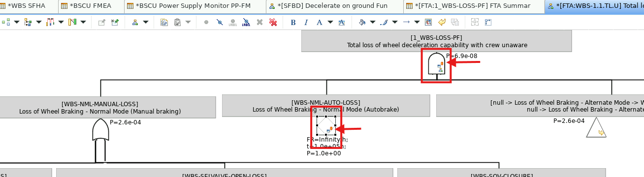Screen dimensions: 644x177
Task: Click the P=6.9e-08 probability label
Action: point(462,56)
